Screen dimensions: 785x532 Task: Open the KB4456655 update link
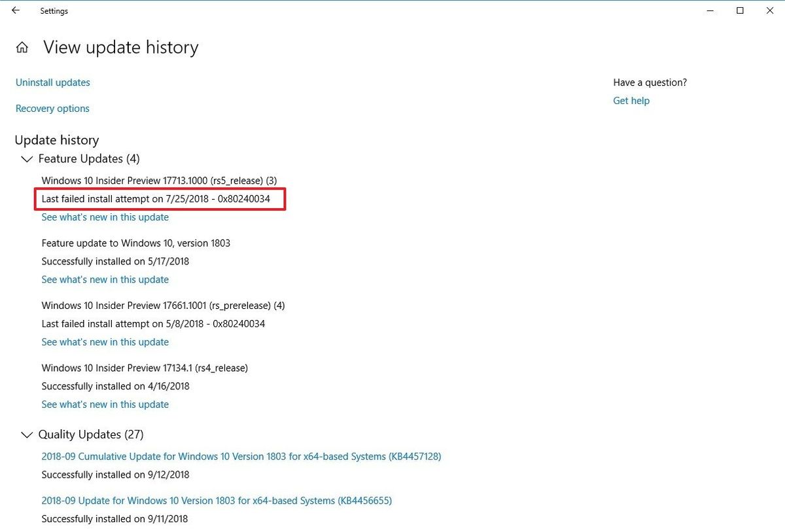click(x=217, y=501)
